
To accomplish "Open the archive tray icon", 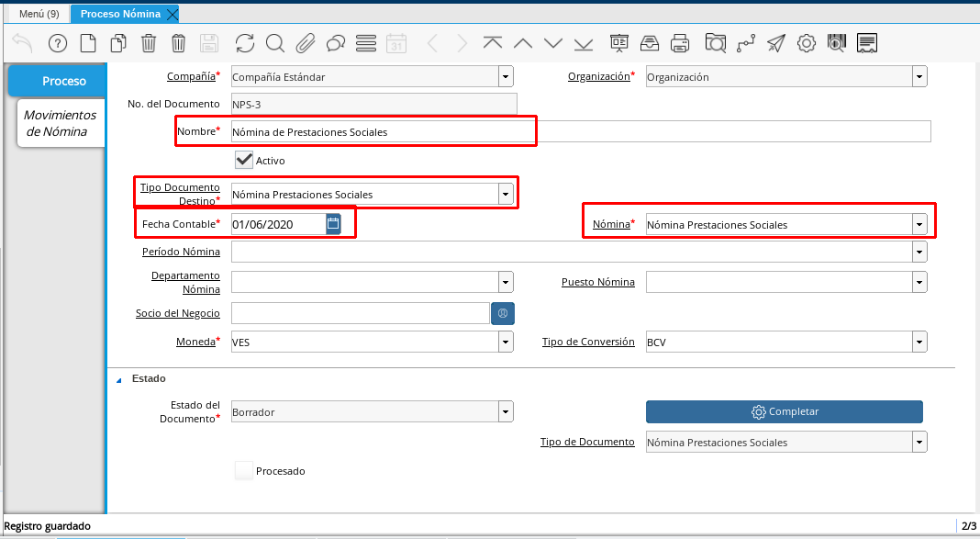I will point(650,43).
